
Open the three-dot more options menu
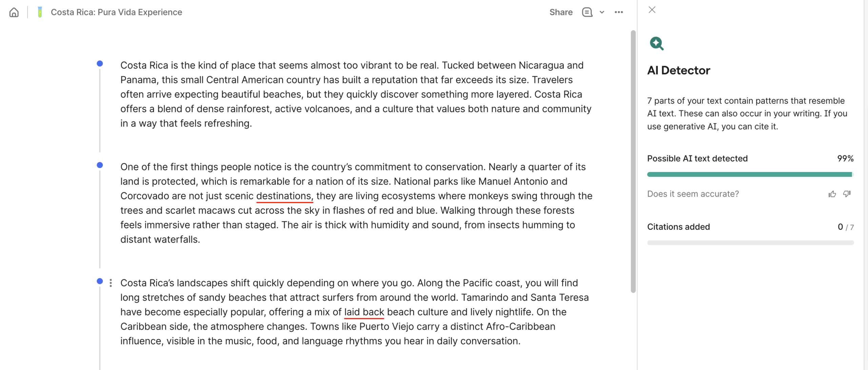[x=619, y=12]
